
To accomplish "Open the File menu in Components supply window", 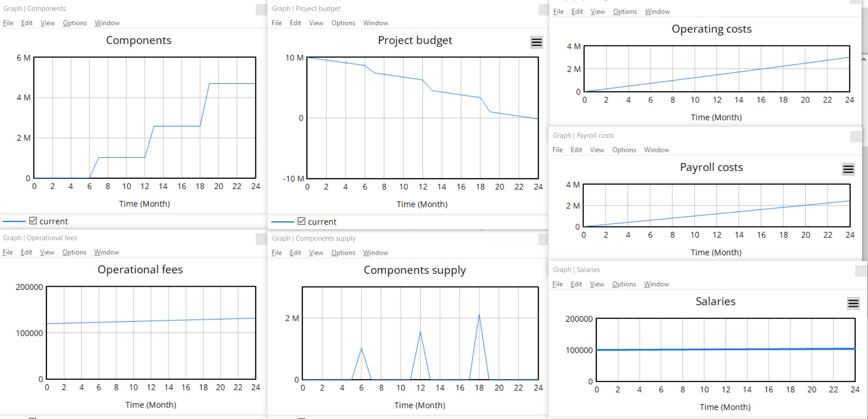I will 277,252.
